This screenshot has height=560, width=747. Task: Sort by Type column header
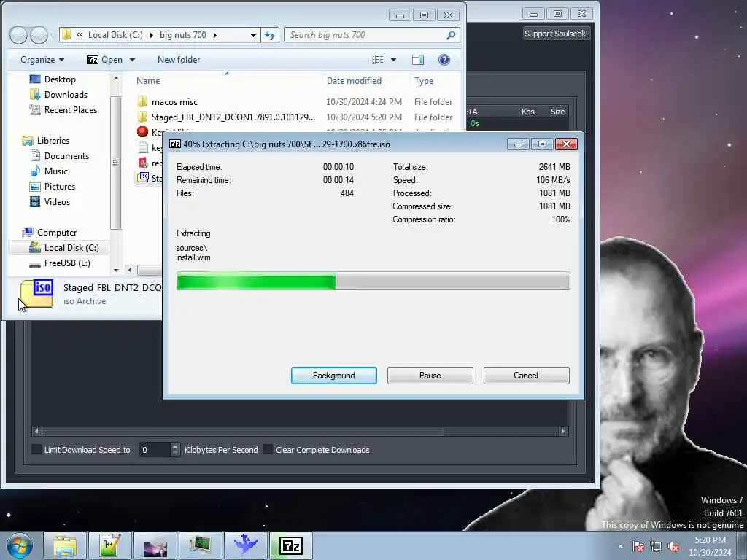pyautogui.click(x=424, y=81)
